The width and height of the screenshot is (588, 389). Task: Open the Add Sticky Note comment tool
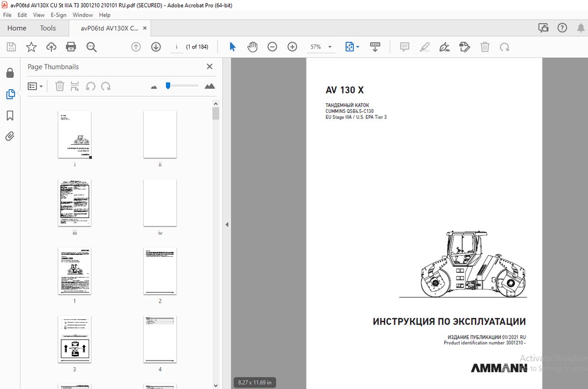coord(404,46)
